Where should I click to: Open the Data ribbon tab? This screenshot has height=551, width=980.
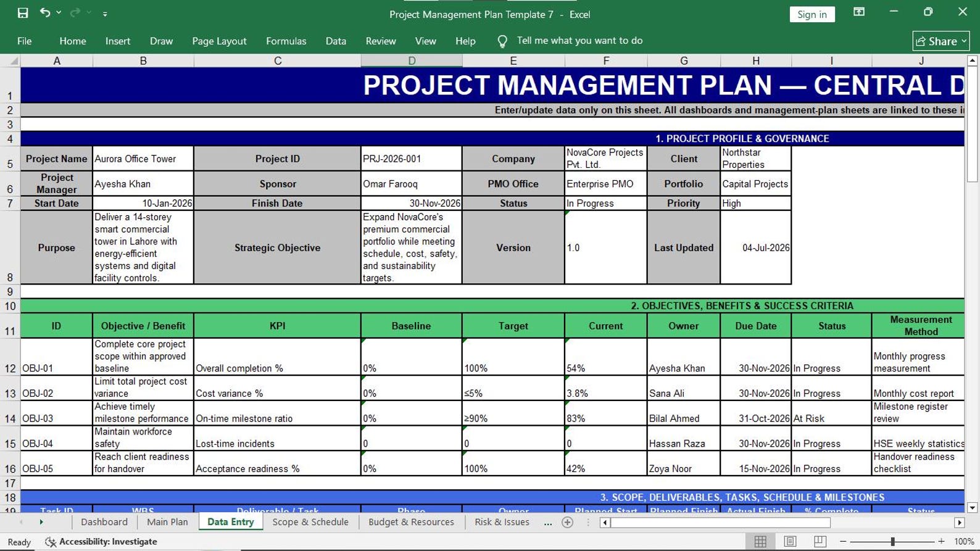[336, 41]
